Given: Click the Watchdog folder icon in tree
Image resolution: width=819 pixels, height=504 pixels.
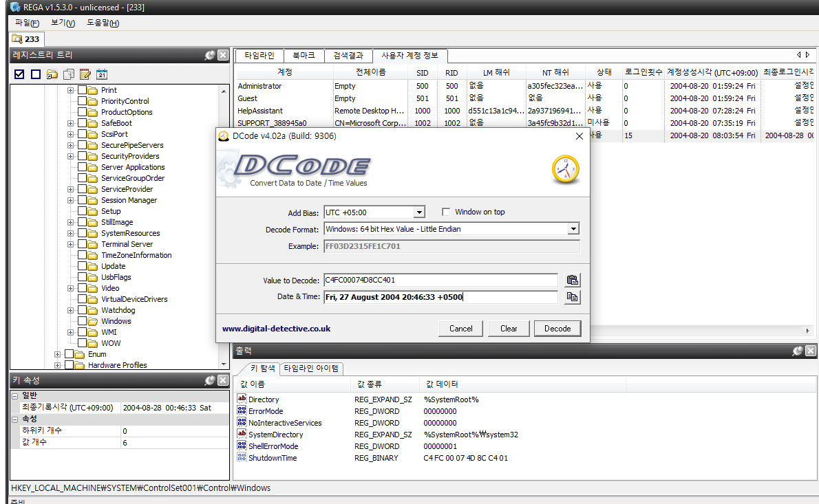Looking at the screenshot, I should (x=93, y=310).
